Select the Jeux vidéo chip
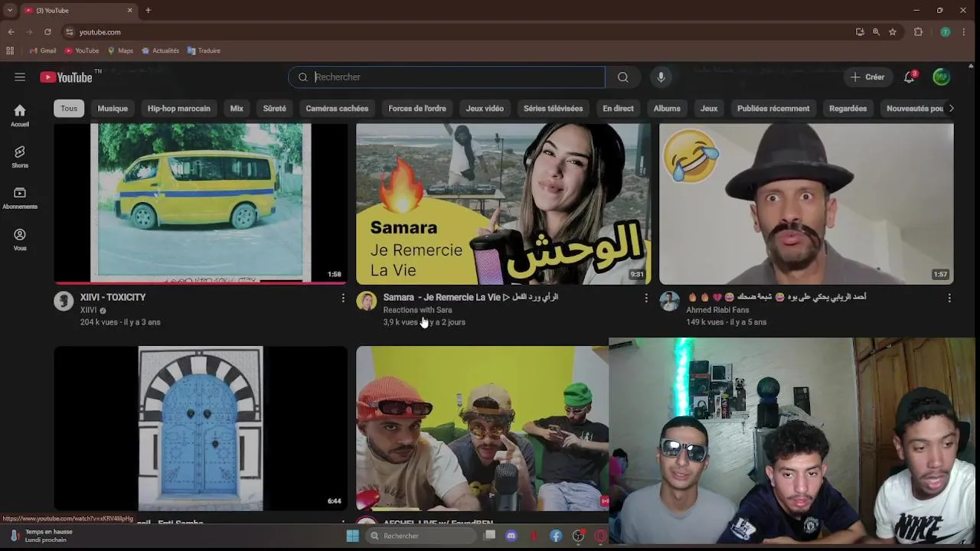Viewport: 980px width, 551px height. (485, 108)
